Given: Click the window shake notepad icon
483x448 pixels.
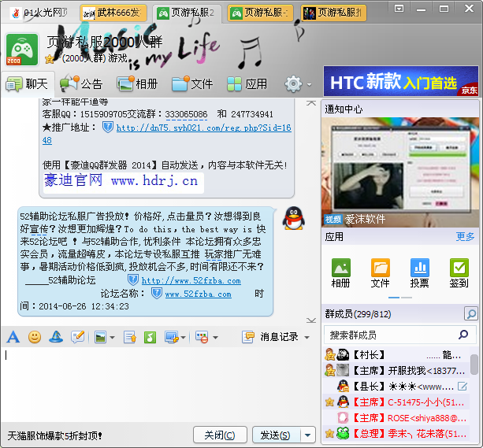Looking at the screenshot, I should [78, 337].
